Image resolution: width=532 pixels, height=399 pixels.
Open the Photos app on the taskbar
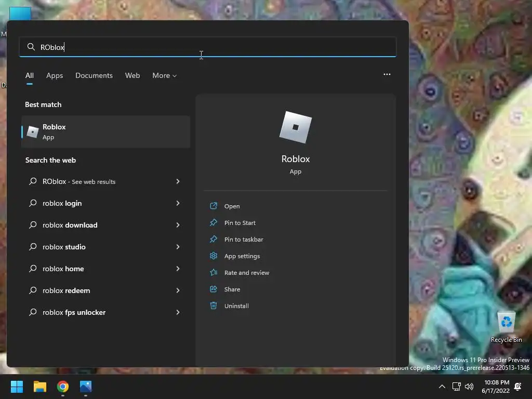(x=86, y=387)
